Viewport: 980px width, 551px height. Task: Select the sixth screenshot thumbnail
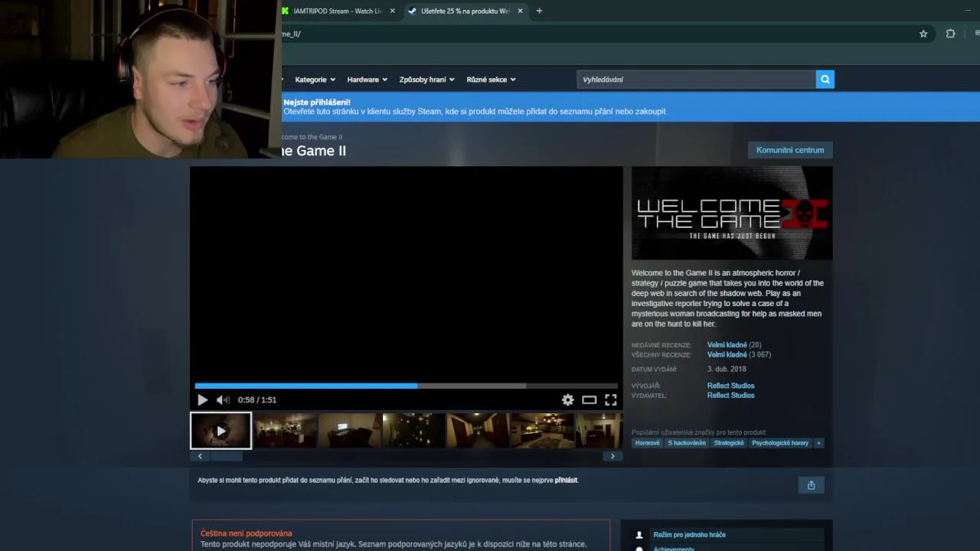click(x=542, y=431)
